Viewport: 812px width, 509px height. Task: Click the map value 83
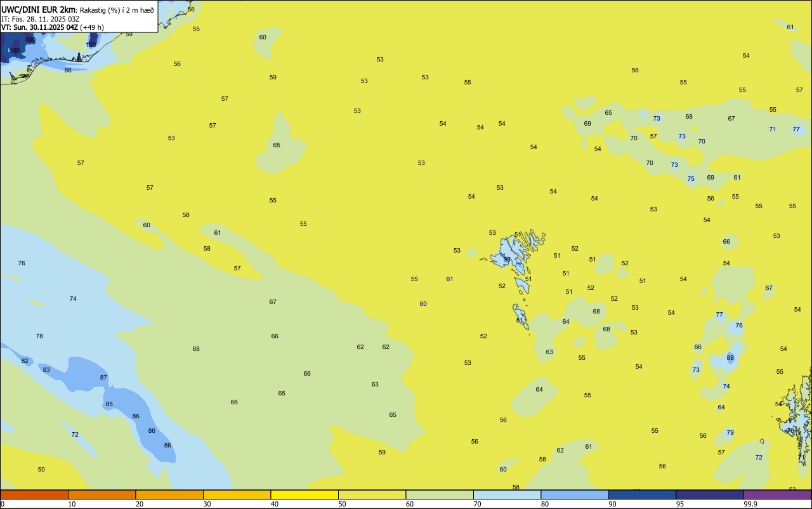[46, 369]
